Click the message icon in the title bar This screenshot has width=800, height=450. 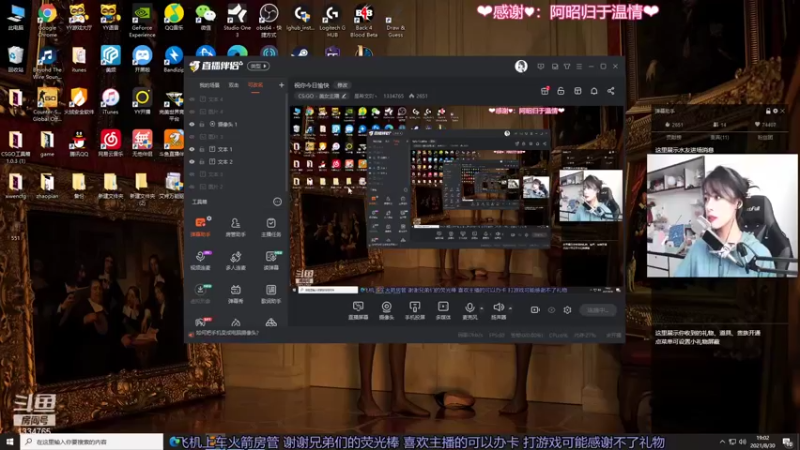tap(541, 66)
